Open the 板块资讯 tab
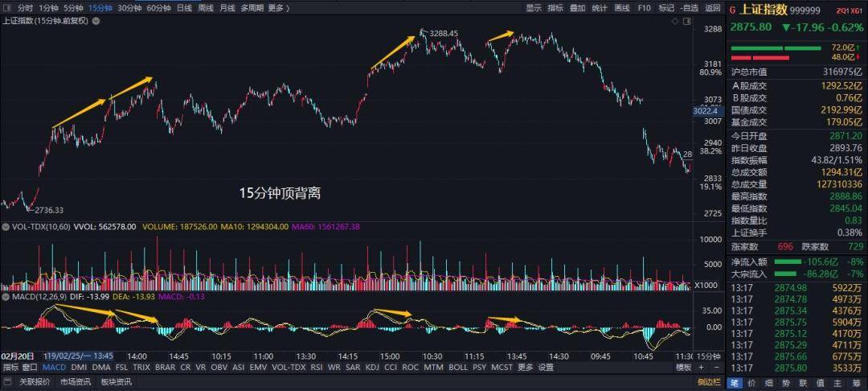The image size is (868, 391). click(x=117, y=381)
